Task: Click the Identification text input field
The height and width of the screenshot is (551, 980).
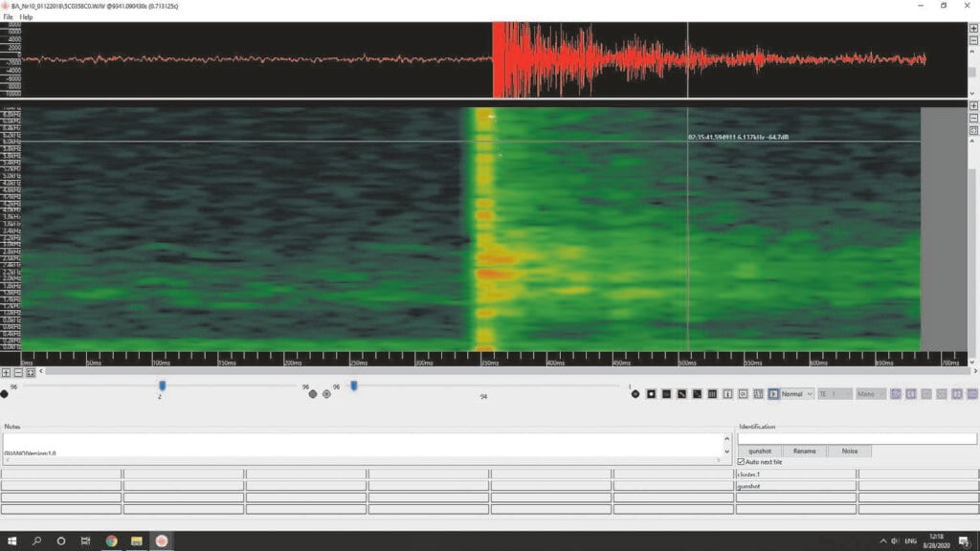Action: (x=857, y=438)
